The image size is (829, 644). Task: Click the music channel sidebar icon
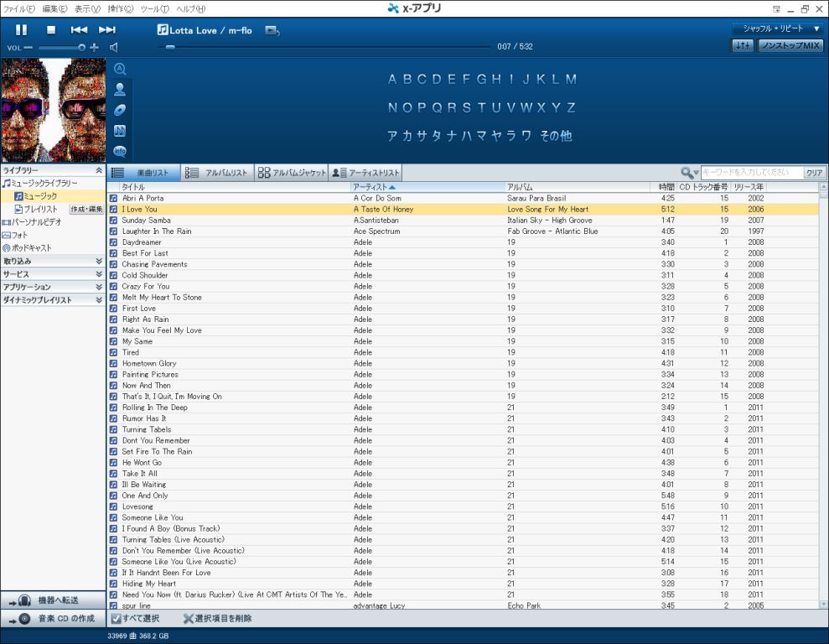120,131
